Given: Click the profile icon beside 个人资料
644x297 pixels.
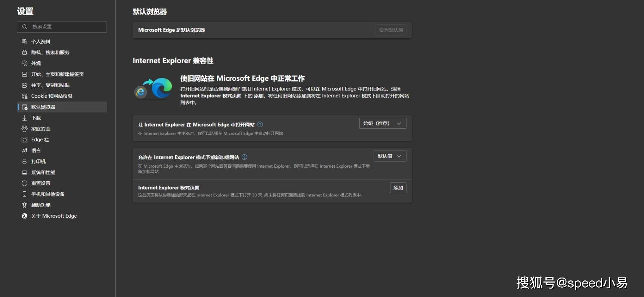Looking at the screenshot, I should [24, 41].
